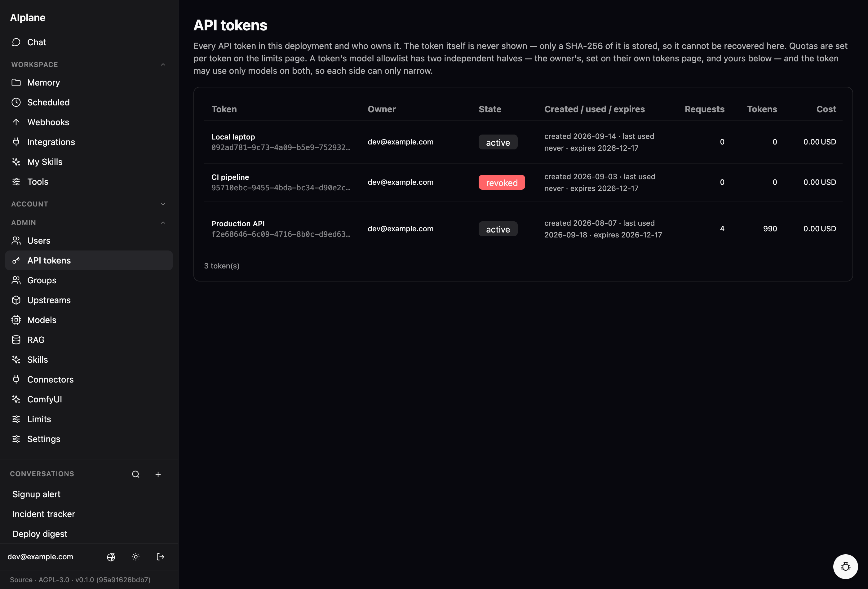Toggle light theme with the sun icon
This screenshot has height=589, width=868.
[135, 557]
